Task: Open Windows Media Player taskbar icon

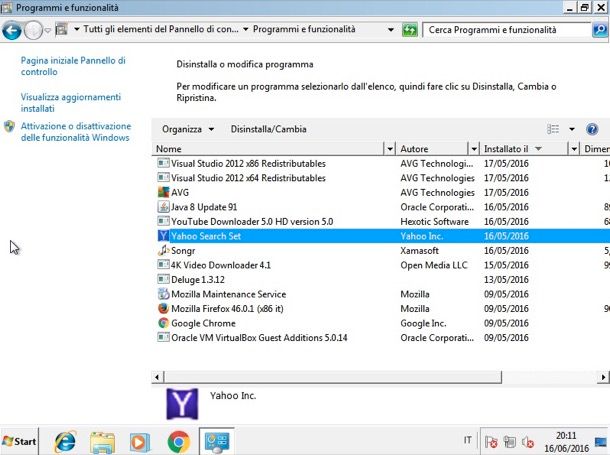Action: 139,442
